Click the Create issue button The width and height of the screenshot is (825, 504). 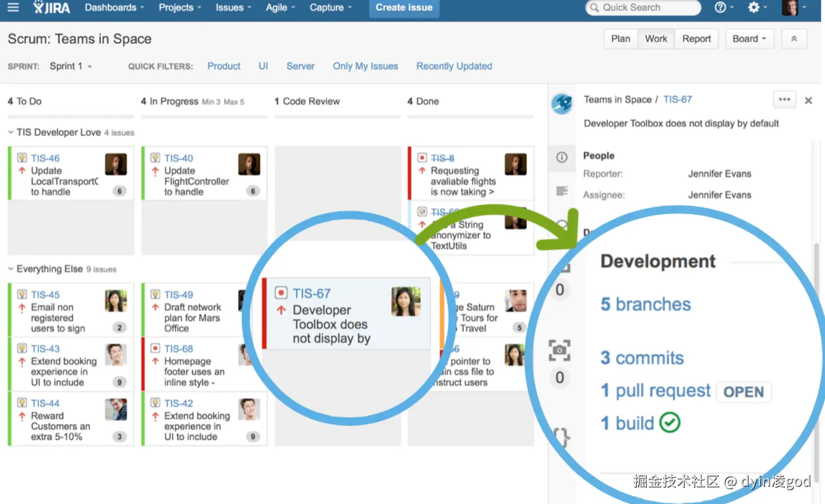click(404, 8)
